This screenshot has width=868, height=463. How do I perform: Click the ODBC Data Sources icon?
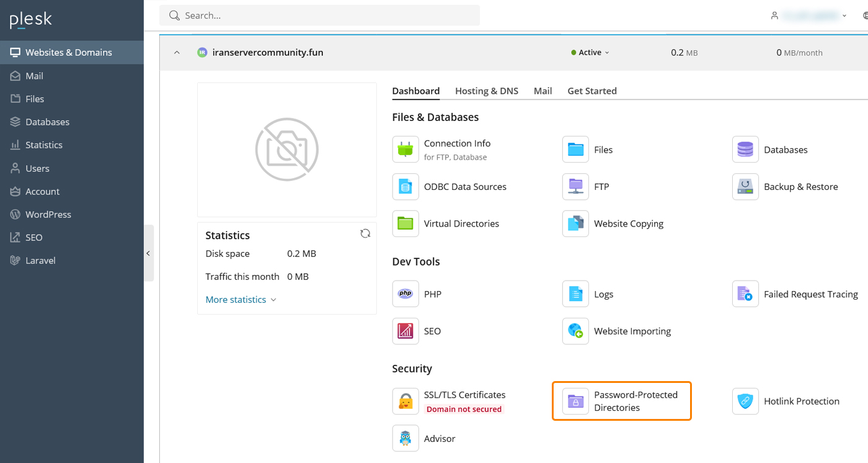coord(405,187)
